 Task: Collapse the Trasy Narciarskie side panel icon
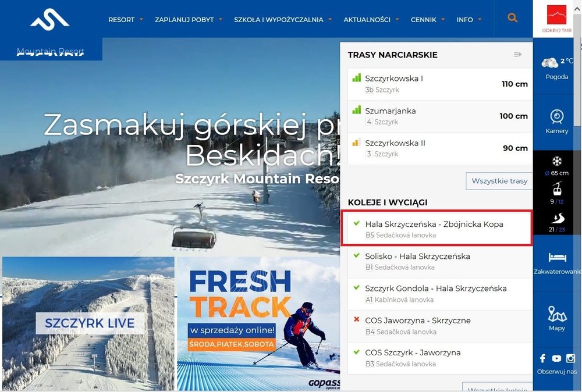518,55
